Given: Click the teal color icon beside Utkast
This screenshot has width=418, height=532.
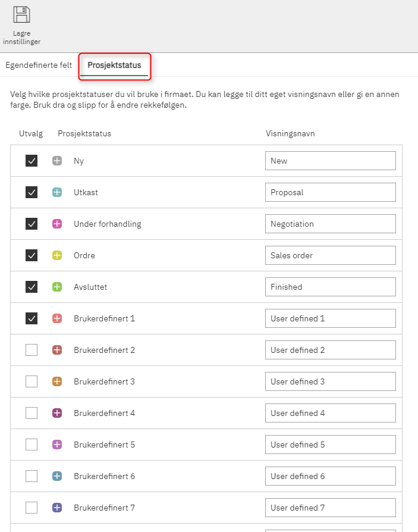Looking at the screenshot, I should pyautogui.click(x=57, y=192).
